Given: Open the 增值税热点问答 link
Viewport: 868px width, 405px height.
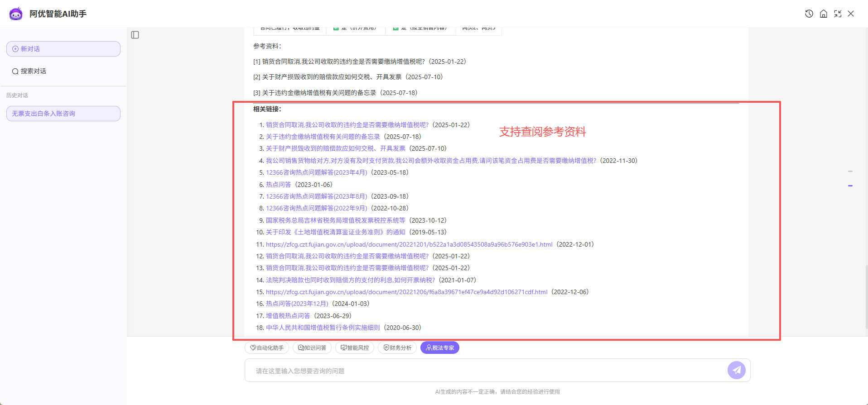Looking at the screenshot, I should click(x=288, y=316).
